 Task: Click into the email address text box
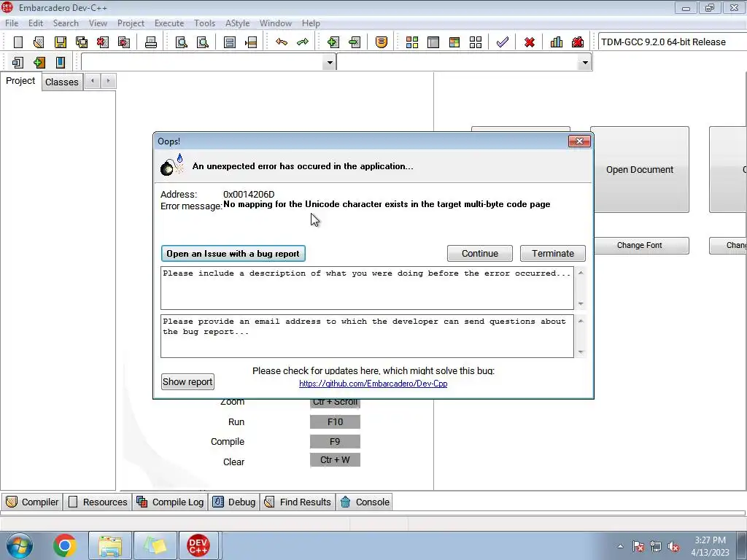click(368, 336)
